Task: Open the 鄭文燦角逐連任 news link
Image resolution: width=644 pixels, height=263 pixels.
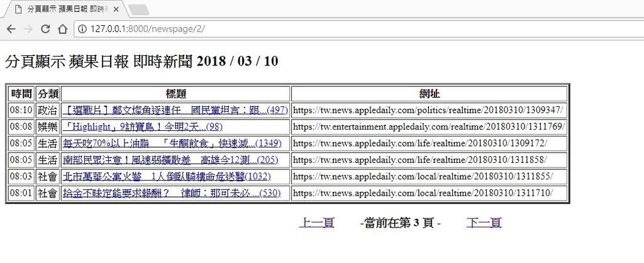Action: tap(175, 110)
